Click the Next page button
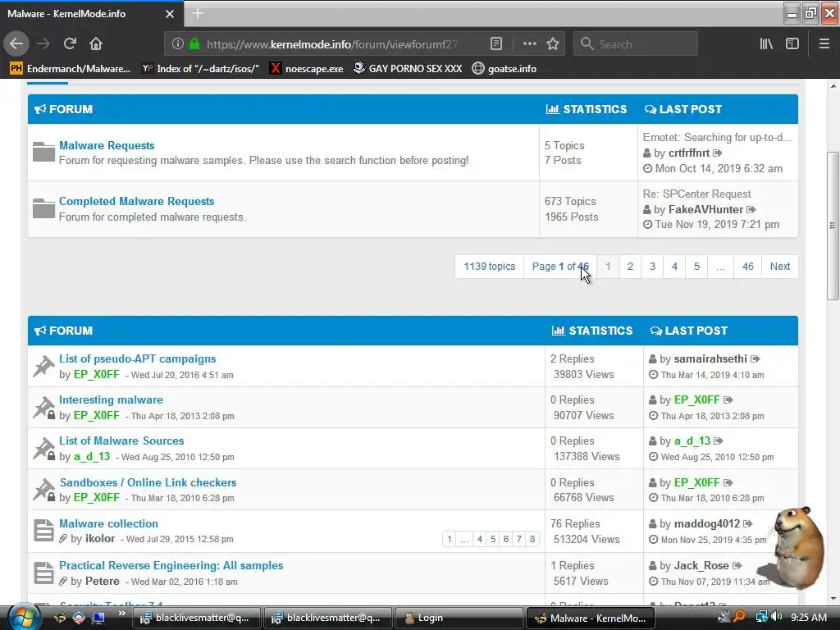Image resolution: width=840 pixels, height=630 pixels. click(x=780, y=267)
